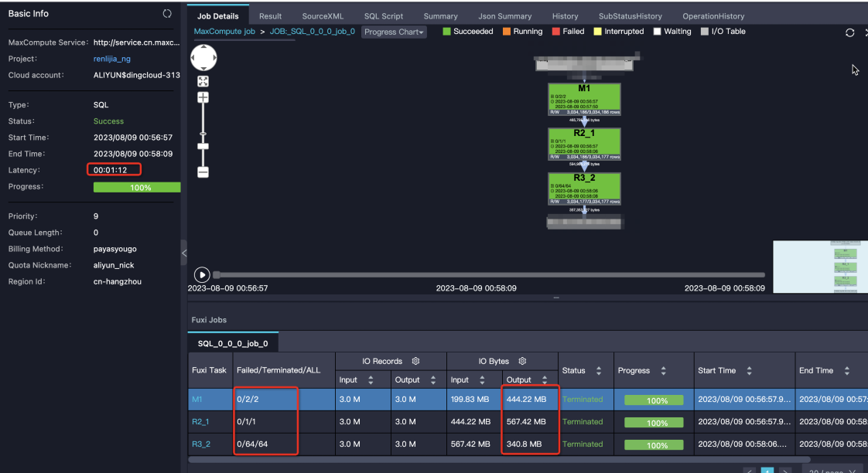Click the M1 node in graph

[x=584, y=100]
